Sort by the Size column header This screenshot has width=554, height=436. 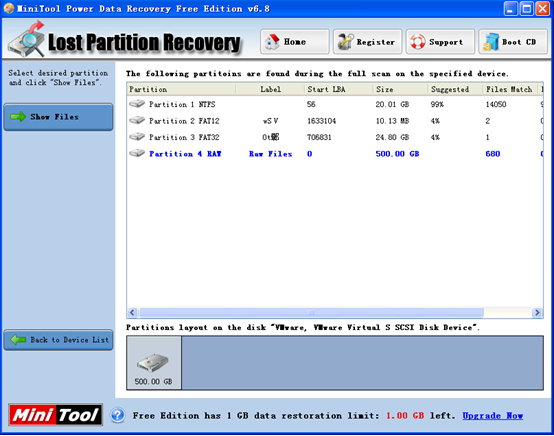(401, 89)
